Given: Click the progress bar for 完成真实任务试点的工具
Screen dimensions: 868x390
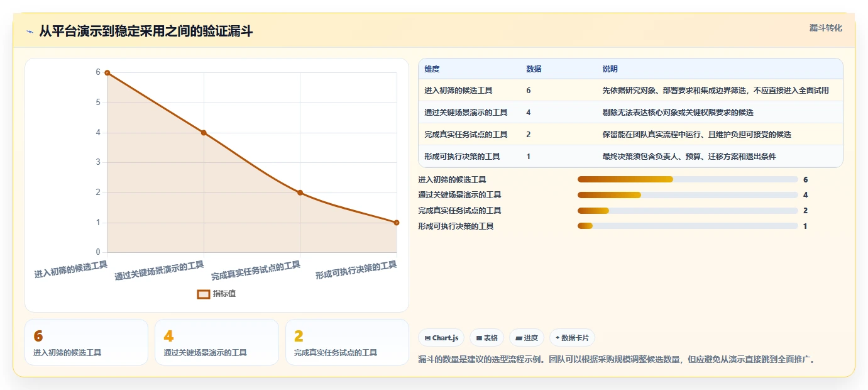Looking at the screenshot, I should point(688,211).
